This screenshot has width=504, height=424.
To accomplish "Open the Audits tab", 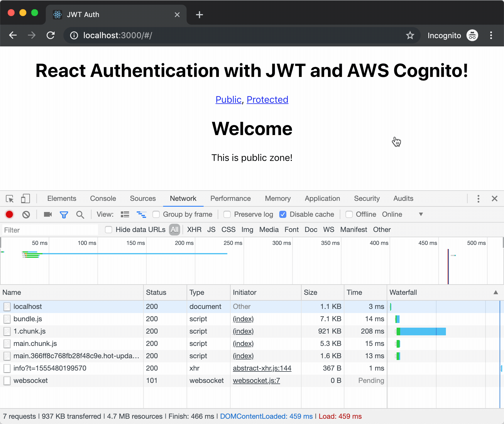I will [403, 198].
